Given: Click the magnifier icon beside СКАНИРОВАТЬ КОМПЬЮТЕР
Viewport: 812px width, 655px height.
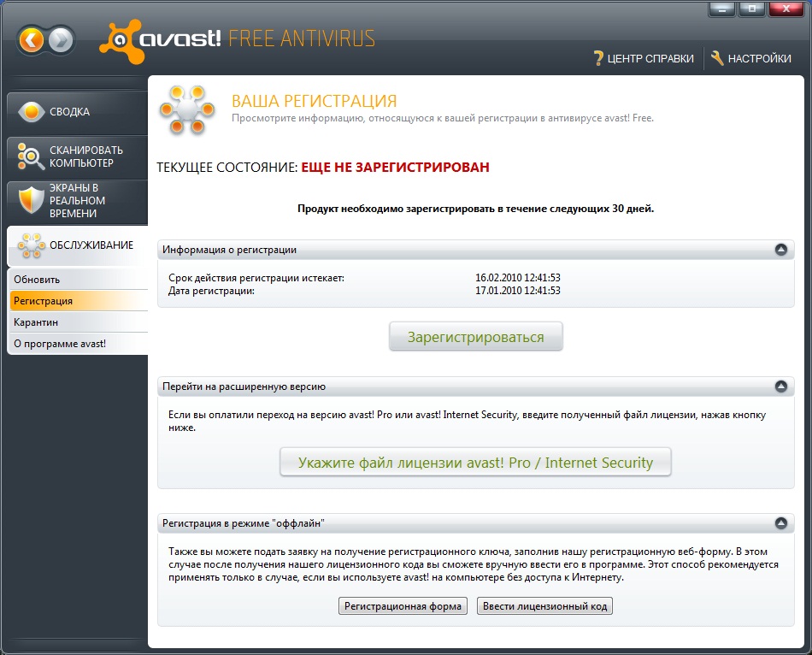Looking at the screenshot, I should click(31, 156).
